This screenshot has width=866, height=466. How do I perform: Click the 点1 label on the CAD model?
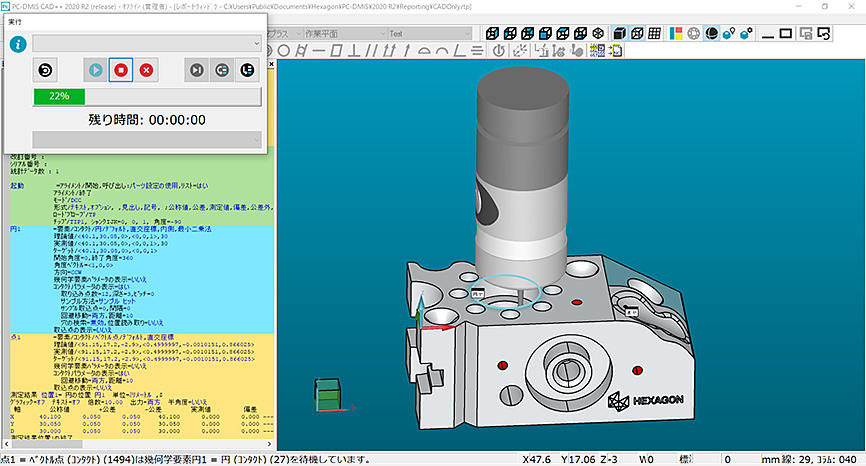[632, 312]
